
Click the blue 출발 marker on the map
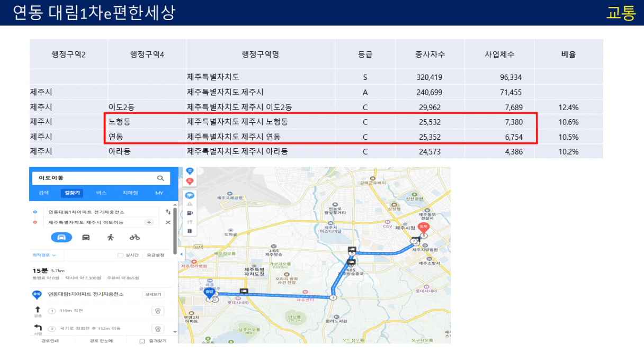[x=209, y=293]
